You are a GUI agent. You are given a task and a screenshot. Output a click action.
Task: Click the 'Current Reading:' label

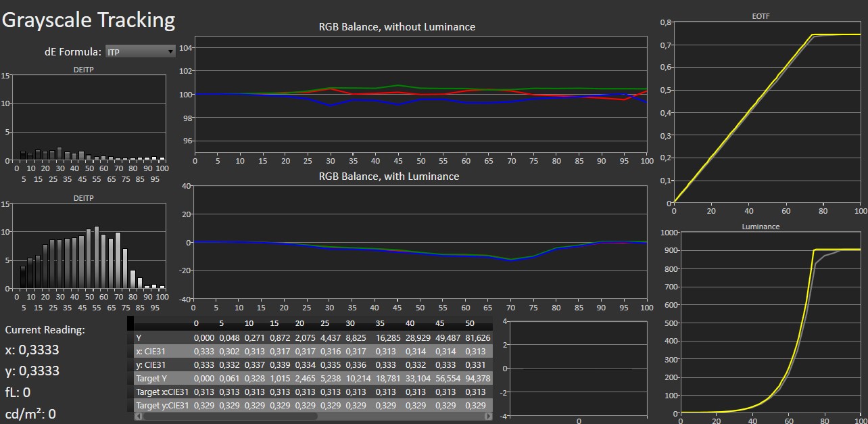click(x=45, y=330)
